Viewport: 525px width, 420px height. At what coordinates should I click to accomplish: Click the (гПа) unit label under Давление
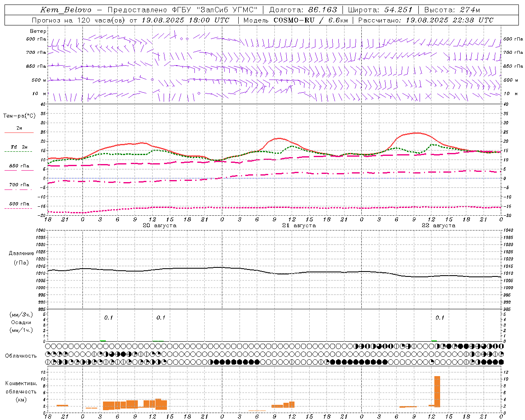tap(21, 263)
